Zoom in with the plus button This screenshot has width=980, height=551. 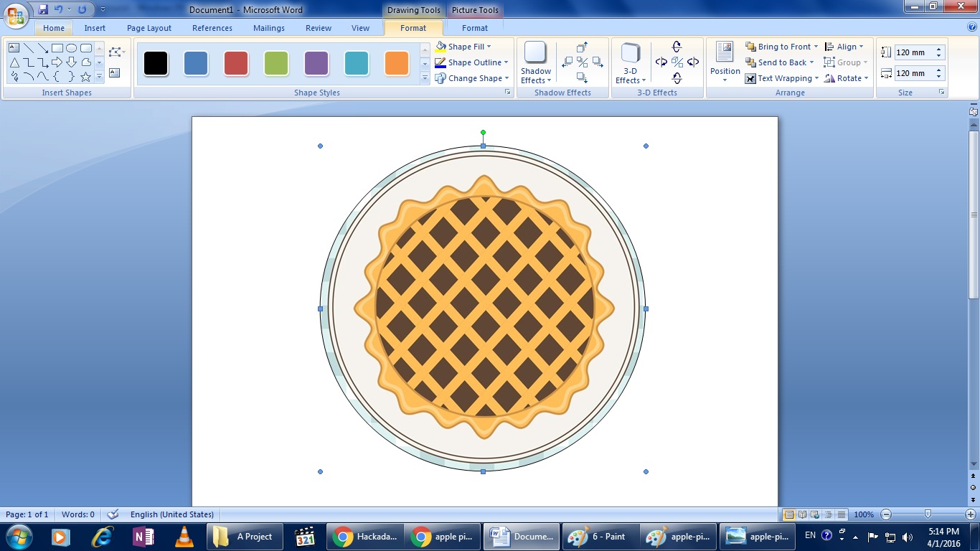pos(971,514)
